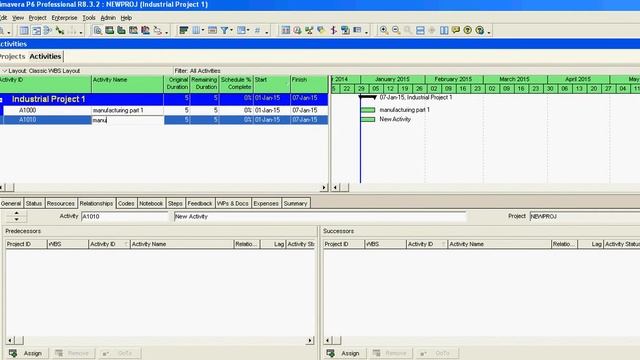Open the Codes details tab
This screenshot has width=640, height=360.
pos(126,203)
